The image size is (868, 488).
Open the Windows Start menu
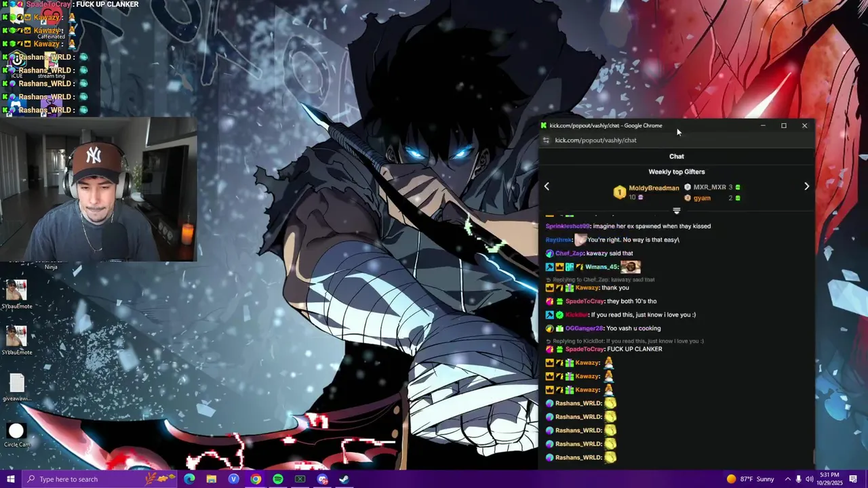(x=10, y=479)
